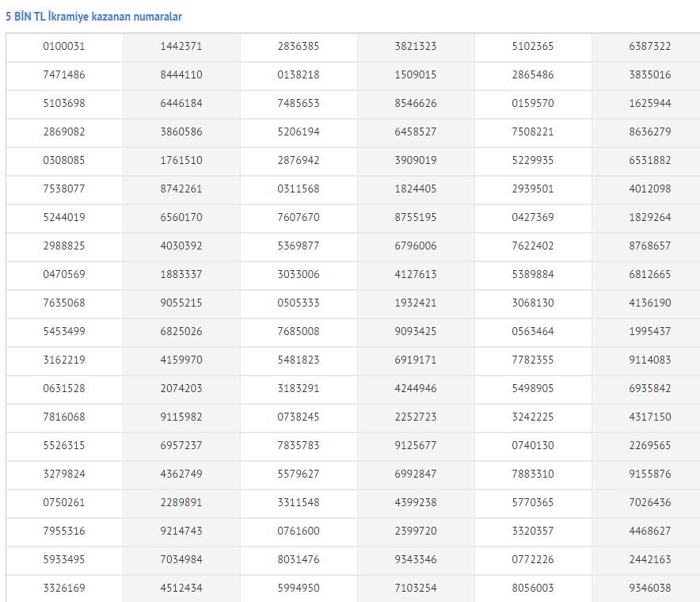Image resolution: width=700 pixels, height=602 pixels.
Task: Click number 5498905
Action: tap(533, 389)
